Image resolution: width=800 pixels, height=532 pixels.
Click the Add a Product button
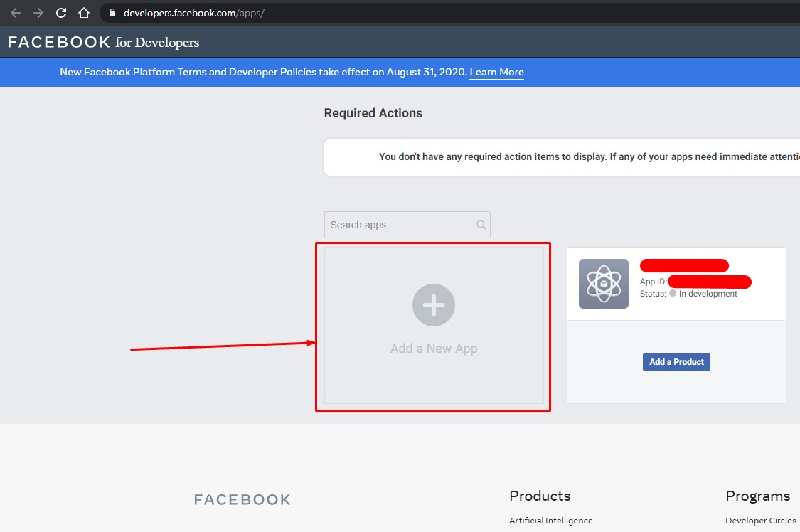coord(676,362)
